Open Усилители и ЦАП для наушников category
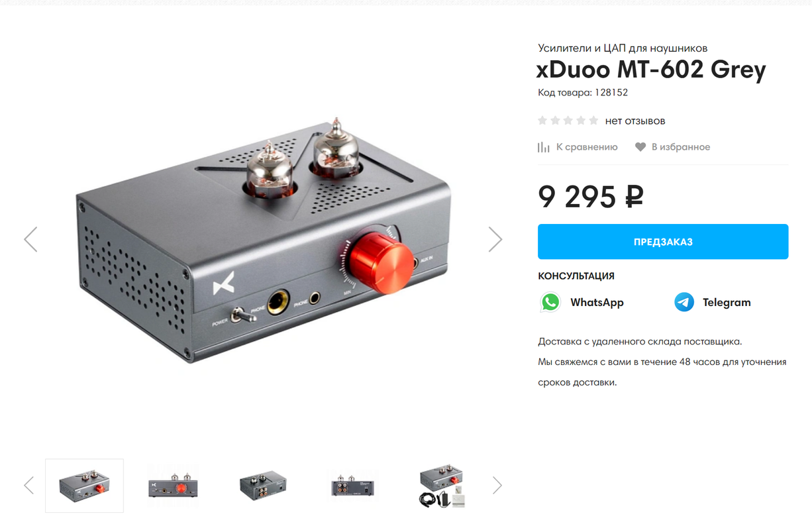Image resolution: width=812 pixels, height=530 pixels. (623, 48)
